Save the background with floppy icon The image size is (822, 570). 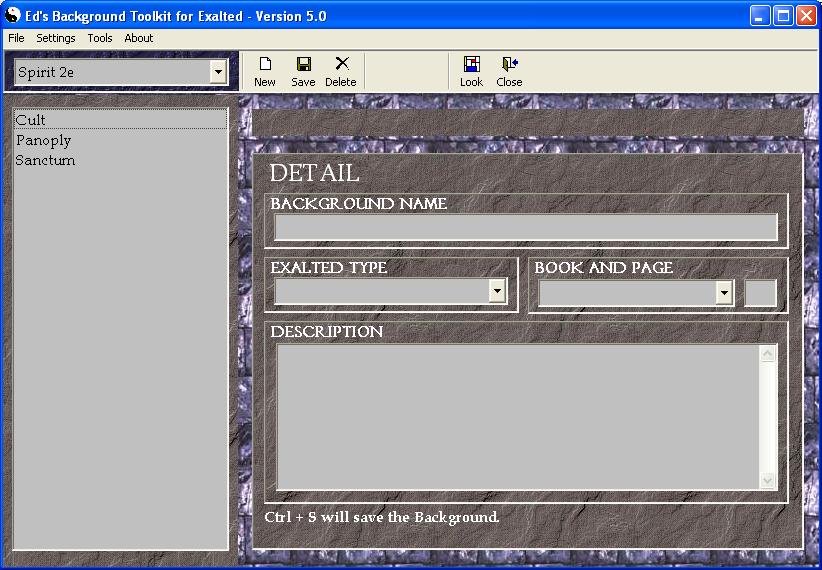(x=303, y=71)
